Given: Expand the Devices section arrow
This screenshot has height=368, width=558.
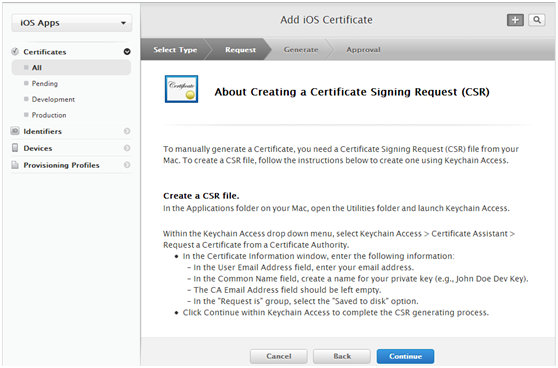Looking at the screenshot, I should [x=127, y=148].
